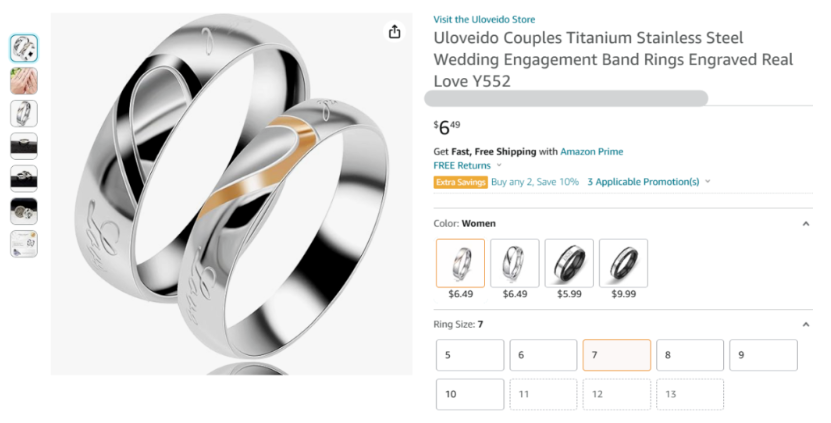The height and width of the screenshot is (423, 831).
Task: Select the $9.99 black ring variant
Action: click(x=623, y=264)
